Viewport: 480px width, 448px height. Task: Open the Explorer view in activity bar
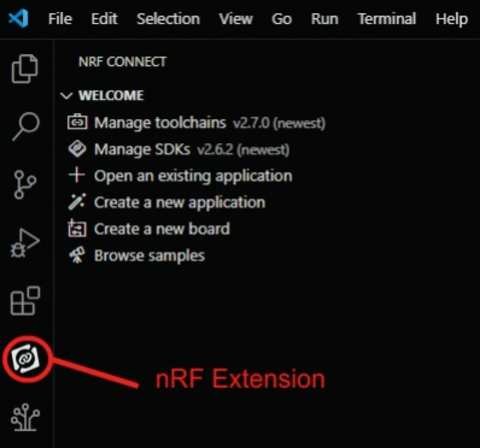point(25,69)
